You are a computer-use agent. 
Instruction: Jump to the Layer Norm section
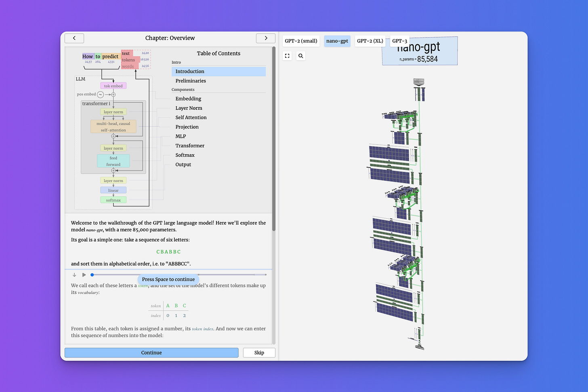pos(218,108)
